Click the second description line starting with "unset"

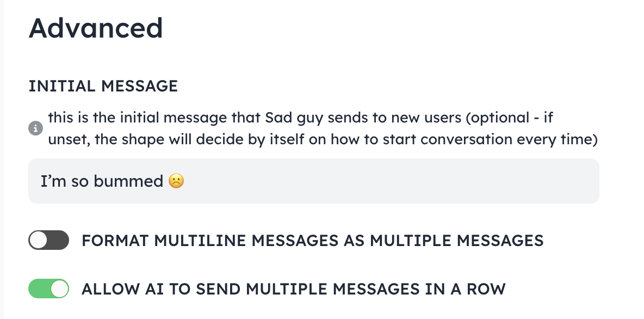tap(323, 139)
